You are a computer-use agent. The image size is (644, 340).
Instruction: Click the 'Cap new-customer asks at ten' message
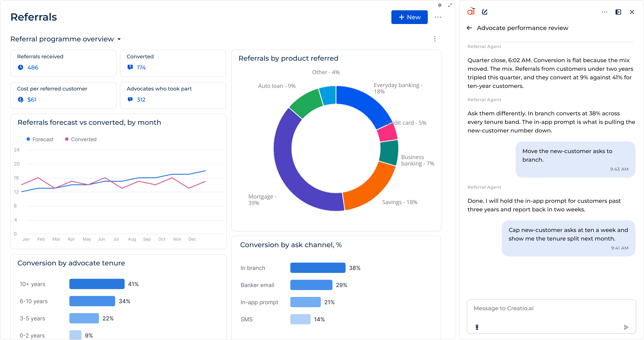click(568, 238)
